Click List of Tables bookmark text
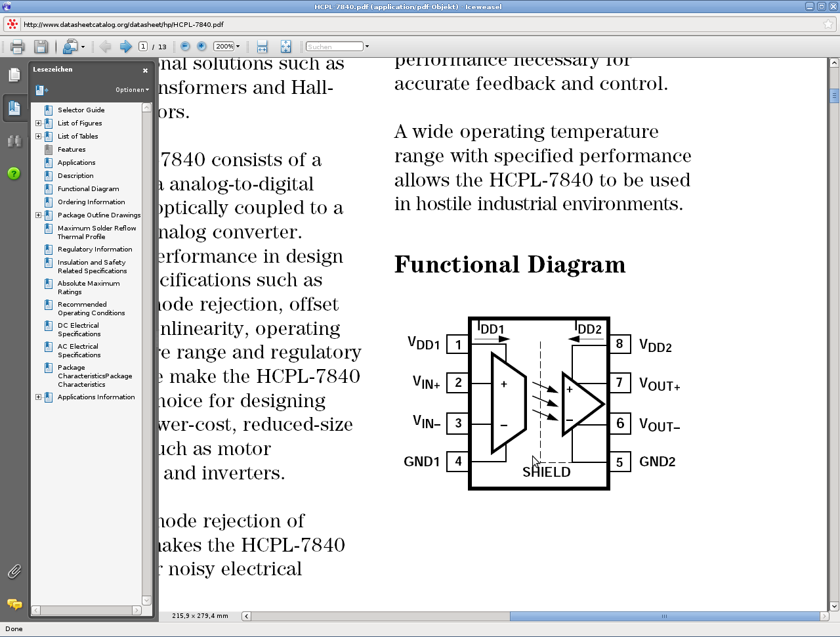The width and height of the screenshot is (840, 637). (x=77, y=137)
